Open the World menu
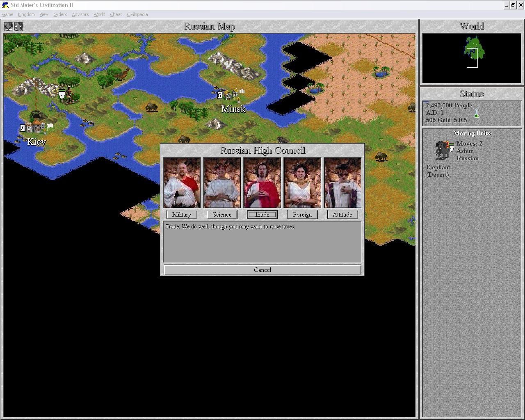 tap(99, 14)
